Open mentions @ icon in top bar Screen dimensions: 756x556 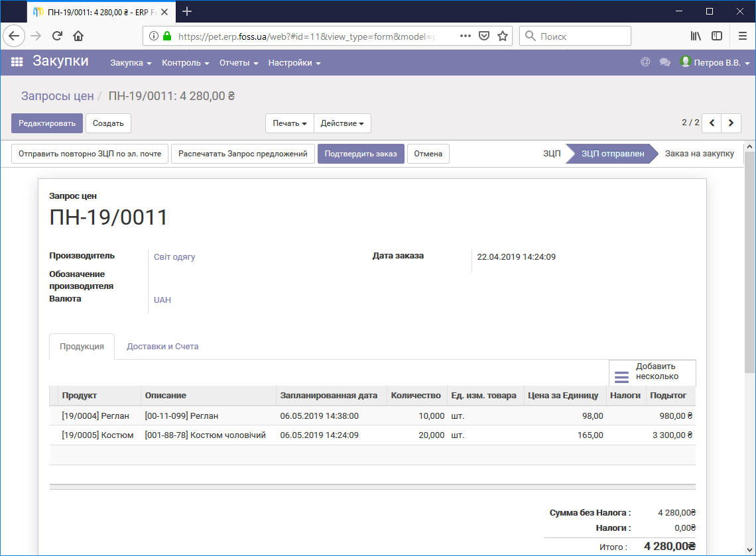[x=645, y=62]
